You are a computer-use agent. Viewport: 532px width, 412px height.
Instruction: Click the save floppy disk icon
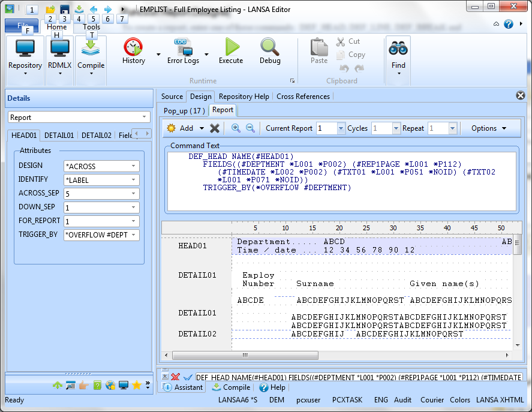point(64,9)
